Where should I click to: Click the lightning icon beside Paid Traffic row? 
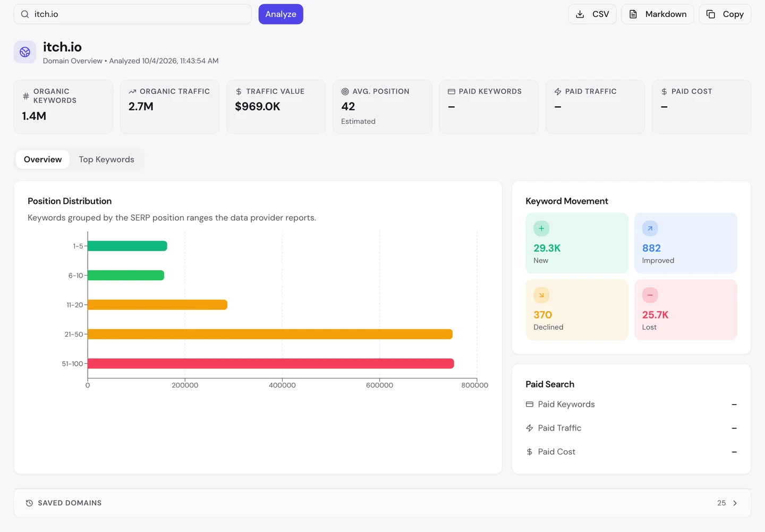point(530,428)
